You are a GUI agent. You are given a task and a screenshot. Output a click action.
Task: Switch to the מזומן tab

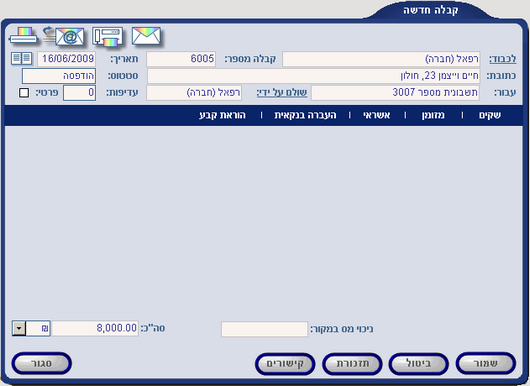tap(433, 115)
